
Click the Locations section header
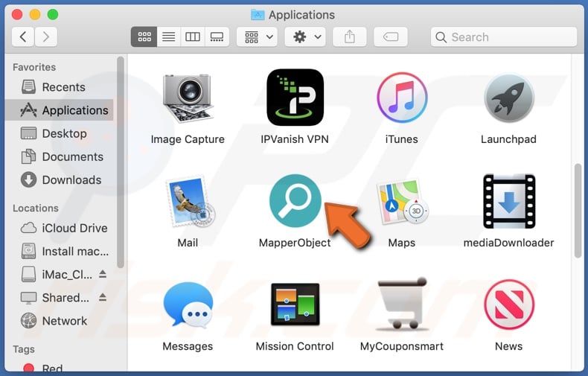[36, 208]
